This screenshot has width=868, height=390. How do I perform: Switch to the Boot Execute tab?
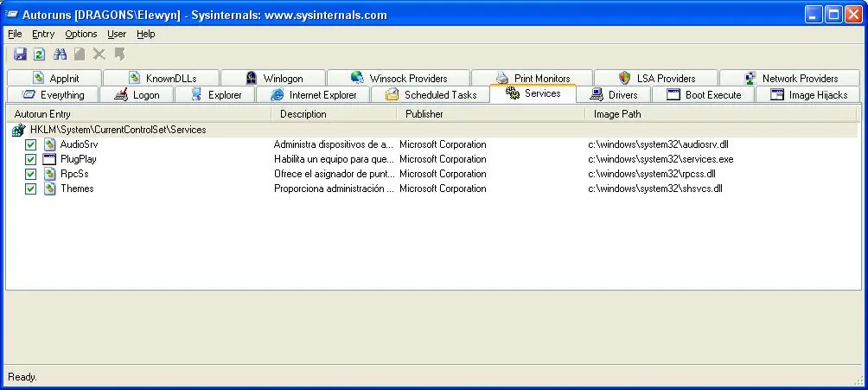(x=703, y=95)
